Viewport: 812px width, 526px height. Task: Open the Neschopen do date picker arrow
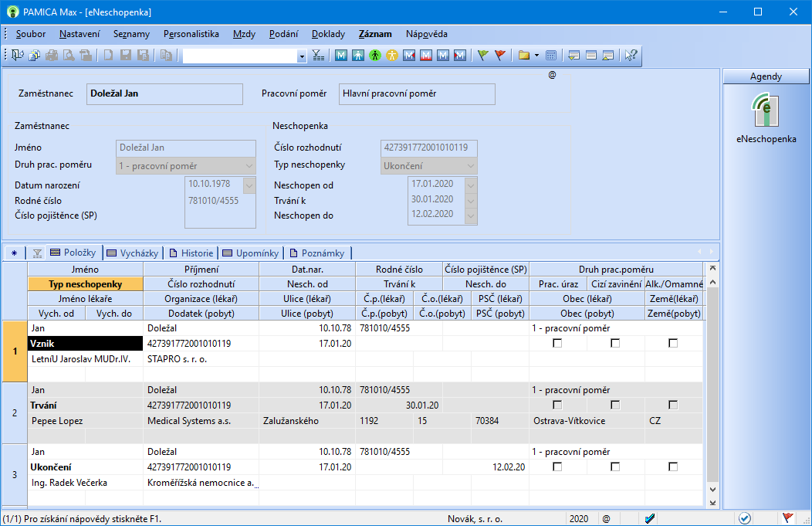point(471,215)
